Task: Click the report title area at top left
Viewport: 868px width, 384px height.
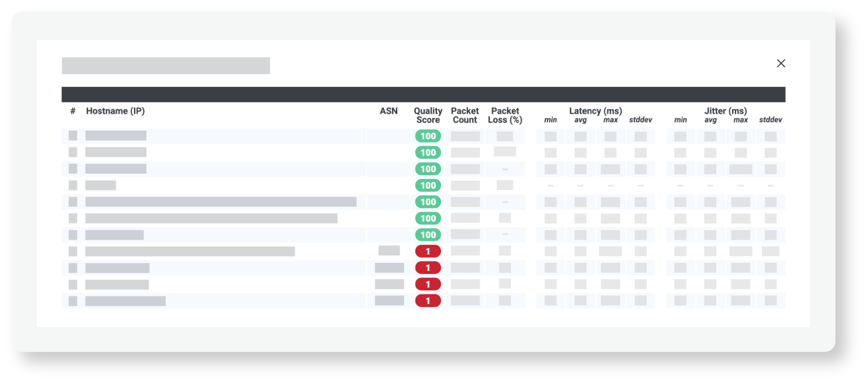Action: point(166,65)
